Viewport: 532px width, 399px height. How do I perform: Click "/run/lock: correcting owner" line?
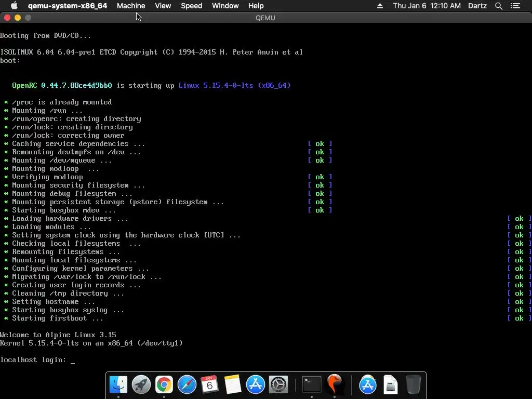click(68, 136)
